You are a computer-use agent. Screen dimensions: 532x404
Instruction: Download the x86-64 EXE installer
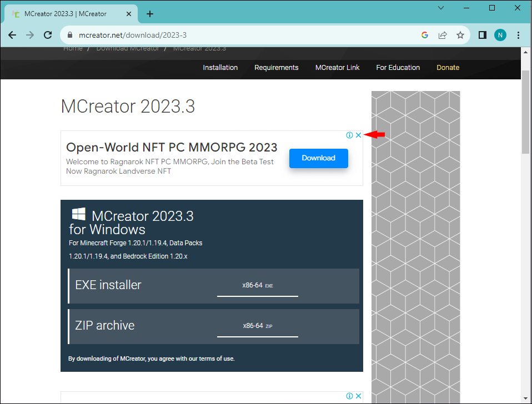pos(258,286)
